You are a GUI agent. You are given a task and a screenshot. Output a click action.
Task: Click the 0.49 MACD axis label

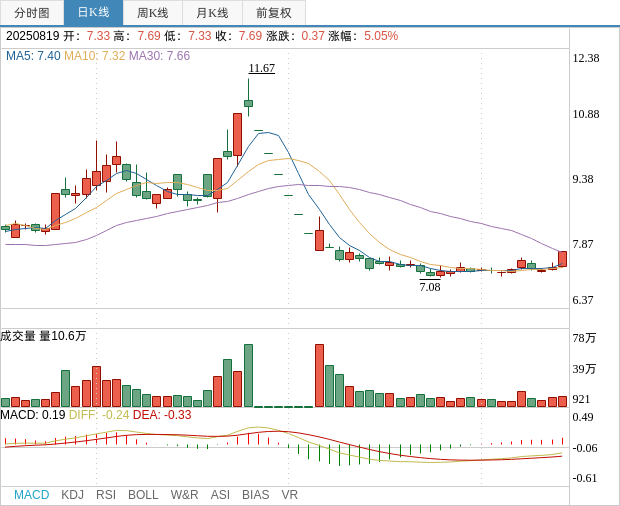point(583,417)
